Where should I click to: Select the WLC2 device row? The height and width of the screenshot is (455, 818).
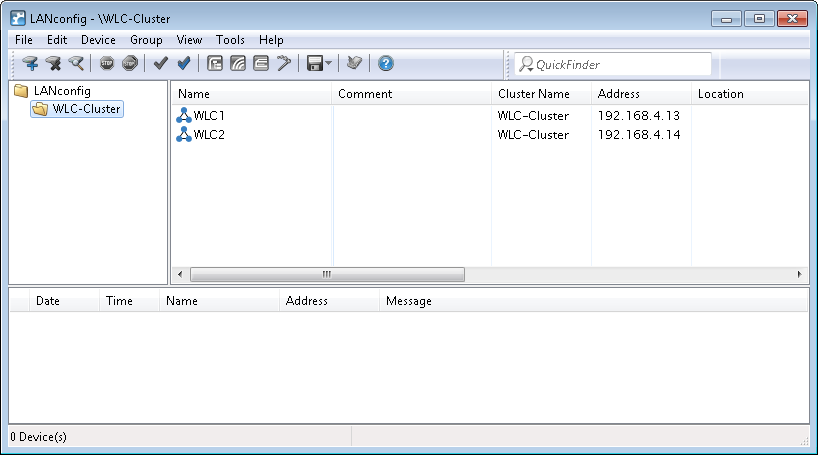coord(209,135)
